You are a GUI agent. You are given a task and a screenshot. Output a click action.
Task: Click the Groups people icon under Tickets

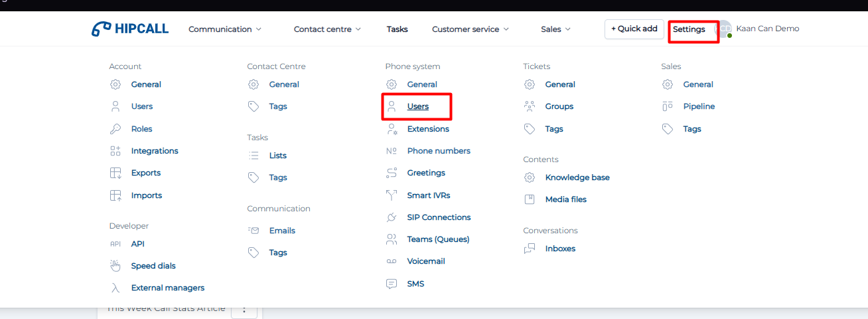tap(530, 106)
